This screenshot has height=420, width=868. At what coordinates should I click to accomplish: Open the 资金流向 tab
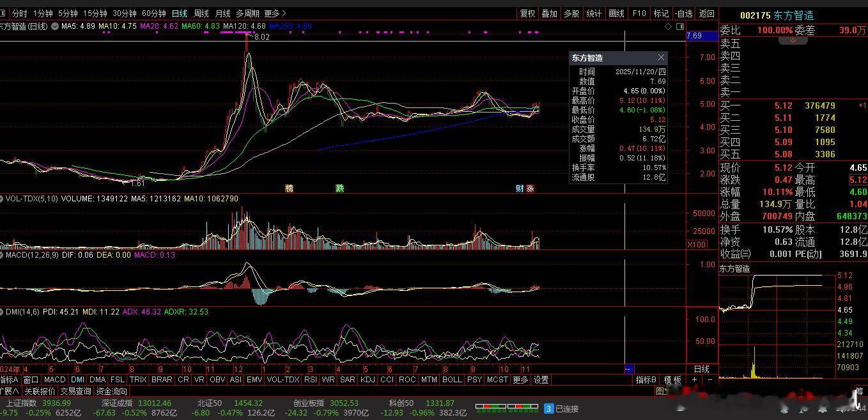click(x=112, y=391)
